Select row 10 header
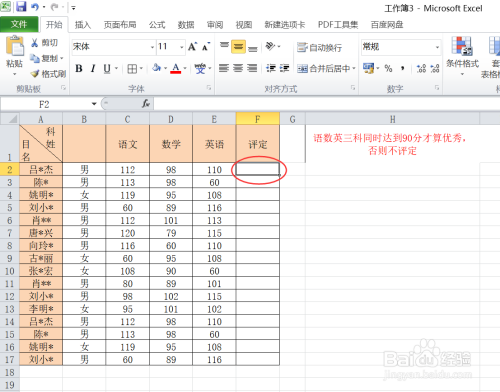The width and height of the screenshot is (500, 392). coord(10,271)
